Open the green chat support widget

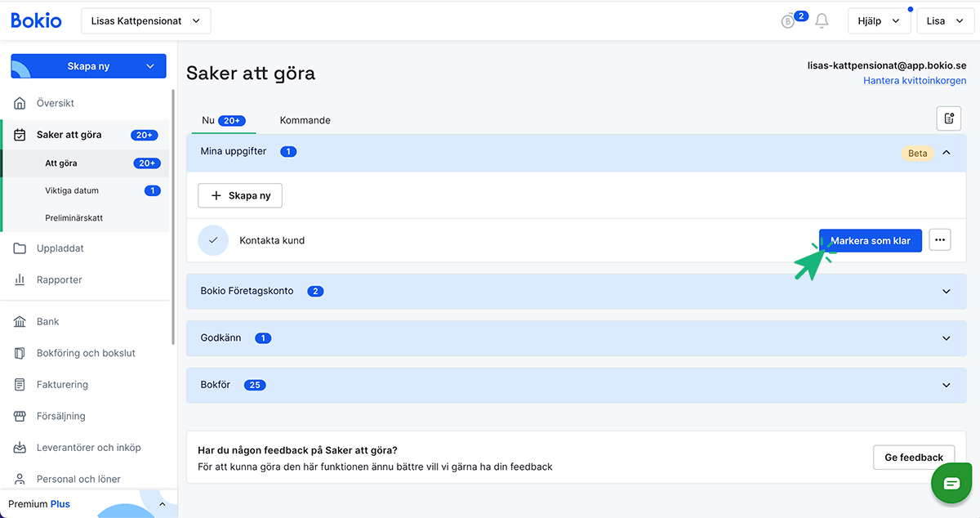[x=951, y=484]
